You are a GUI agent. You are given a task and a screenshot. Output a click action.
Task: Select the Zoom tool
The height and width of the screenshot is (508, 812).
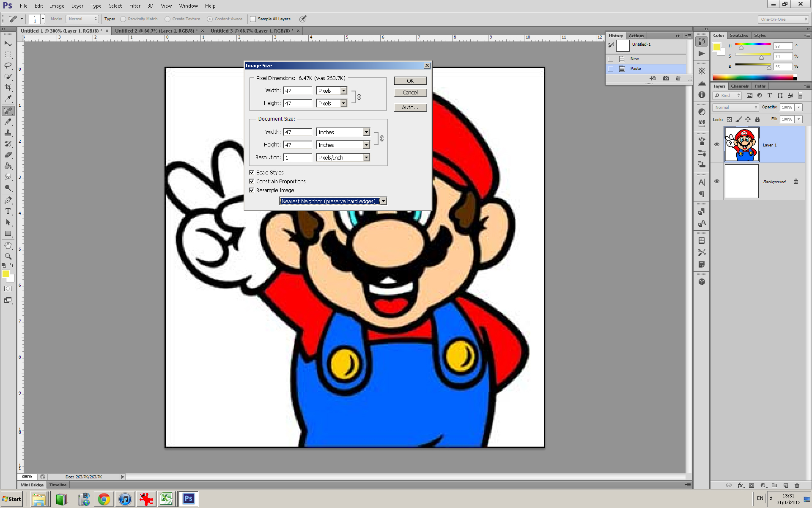point(8,257)
